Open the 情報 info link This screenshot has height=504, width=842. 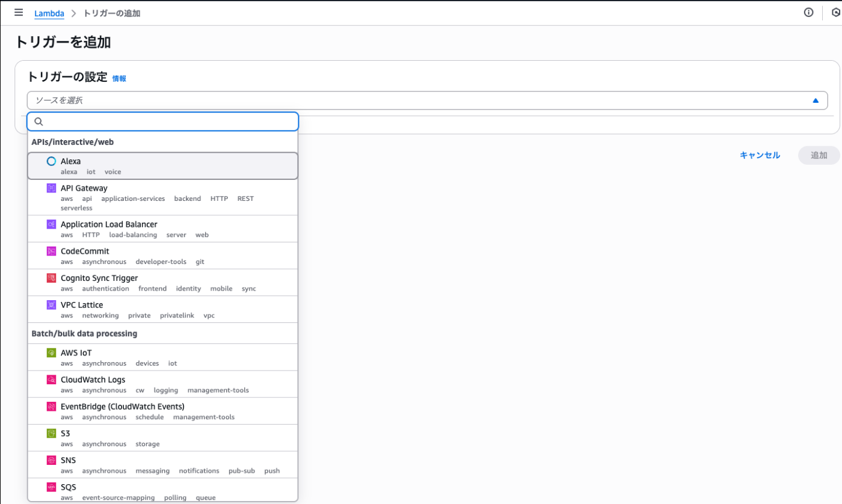tap(119, 78)
